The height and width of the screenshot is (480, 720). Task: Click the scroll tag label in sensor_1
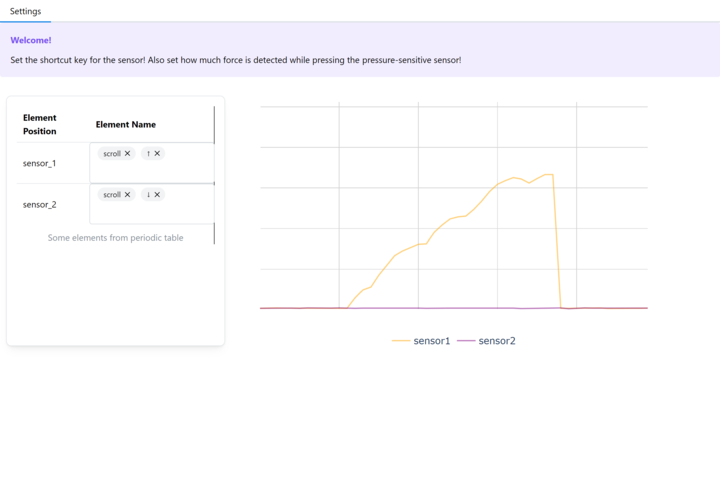pos(111,154)
